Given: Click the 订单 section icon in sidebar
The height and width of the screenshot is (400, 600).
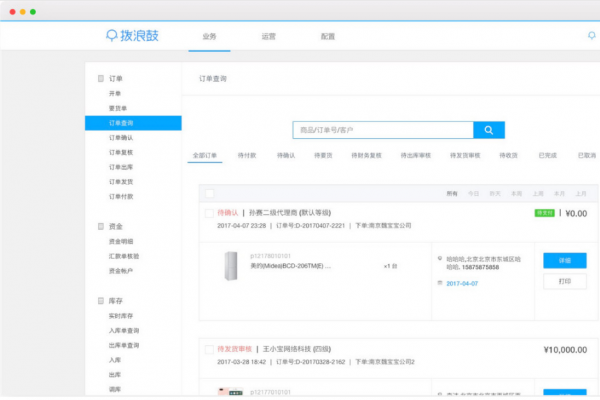Looking at the screenshot, I should click(100, 78).
